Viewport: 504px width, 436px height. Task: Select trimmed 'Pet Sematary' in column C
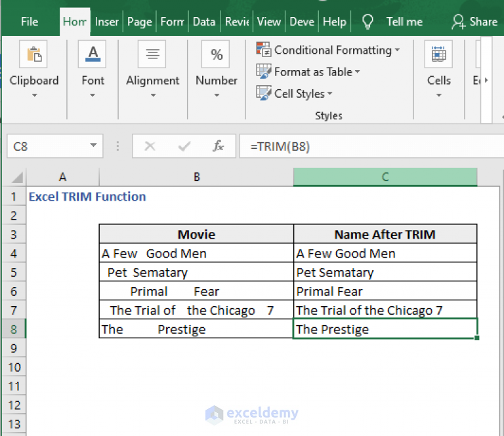pos(385,272)
